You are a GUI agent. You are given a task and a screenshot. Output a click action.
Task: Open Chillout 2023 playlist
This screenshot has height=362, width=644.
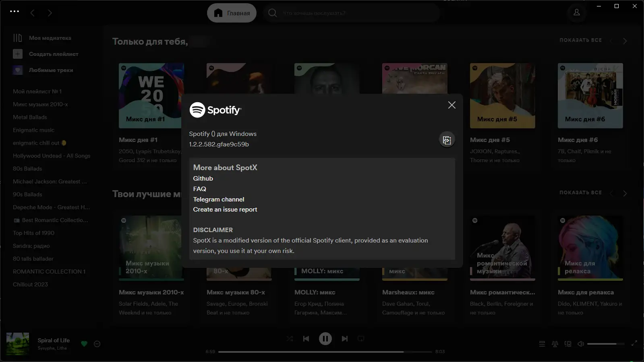click(x=30, y=285)
